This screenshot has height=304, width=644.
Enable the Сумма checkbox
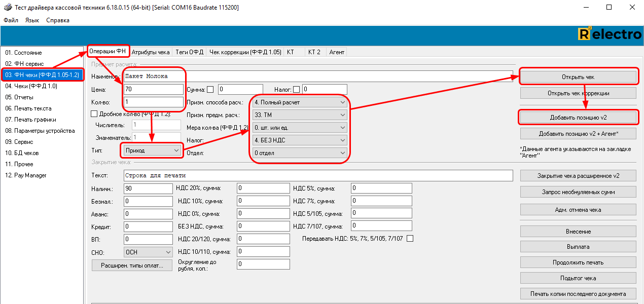click(x=210, y=90)
